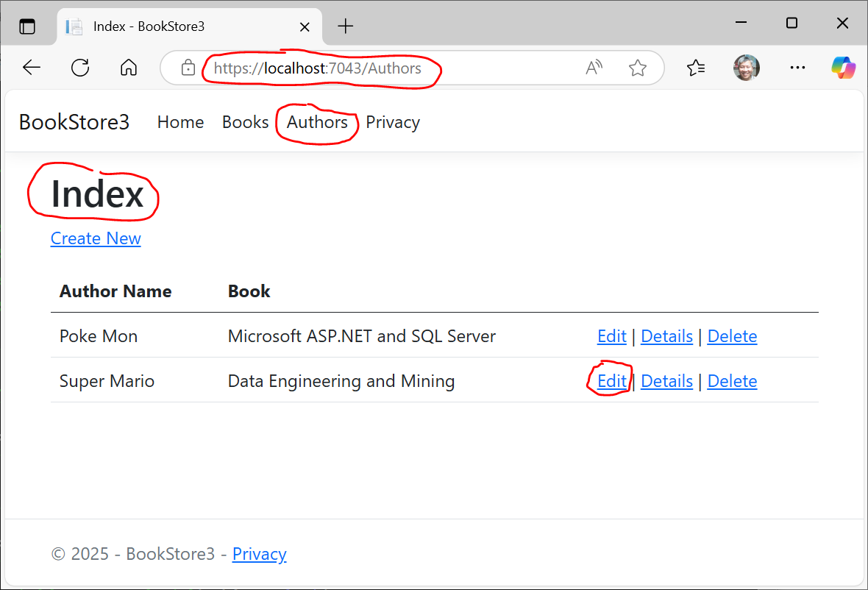
Task: Click the Create New link
Action: (x=96, y=238)
